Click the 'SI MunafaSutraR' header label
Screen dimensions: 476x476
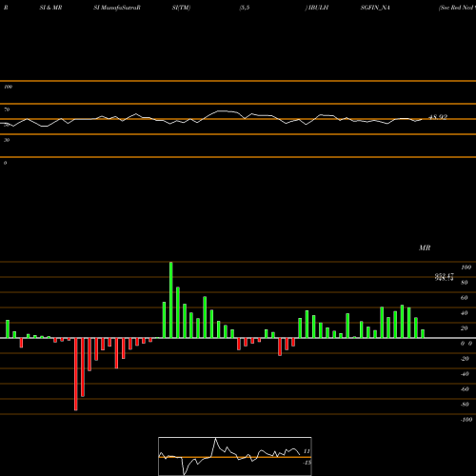coord(117,8)
